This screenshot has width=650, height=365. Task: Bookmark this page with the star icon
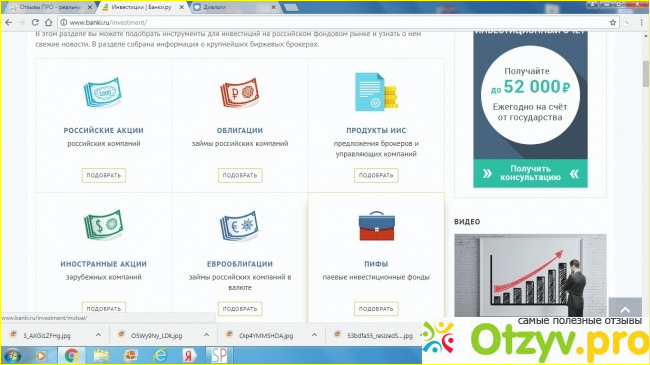[613, 22]
